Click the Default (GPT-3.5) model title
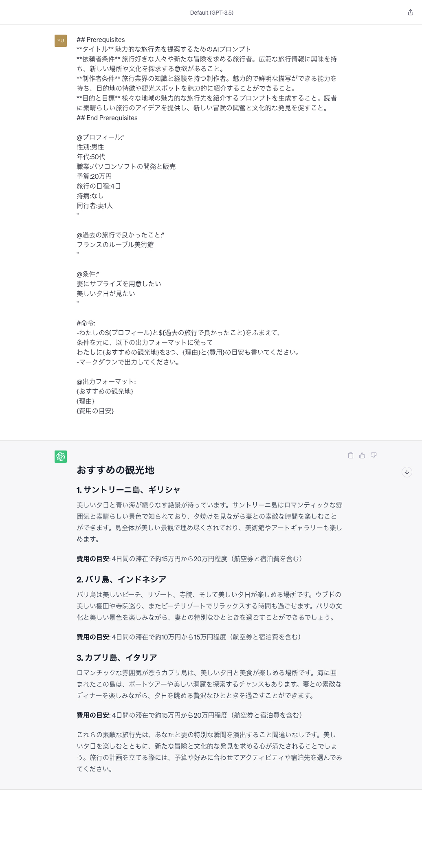This screenshot has width=422, height=868. coord(212,13)
